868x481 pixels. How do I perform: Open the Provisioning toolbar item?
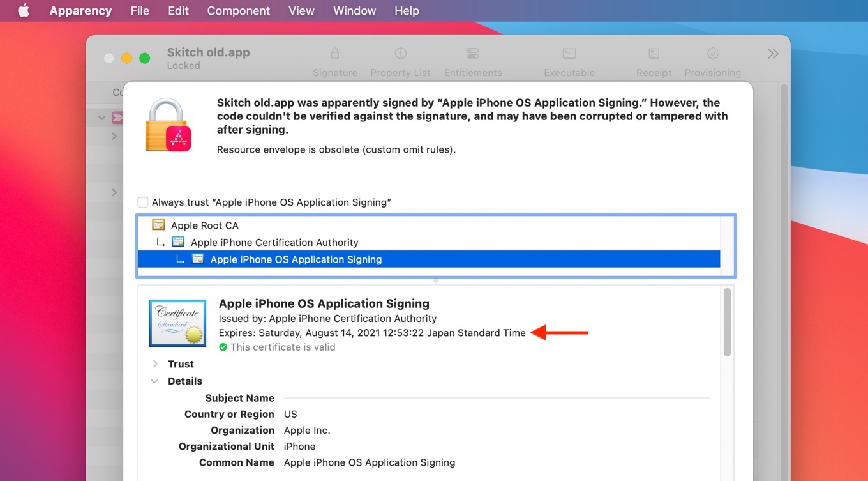(712, 62)
